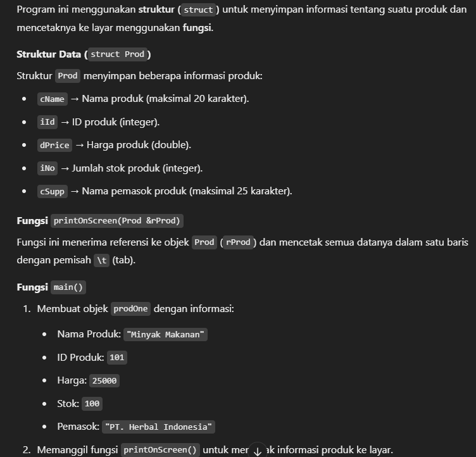Click the iNo code label

pos(47,168)
